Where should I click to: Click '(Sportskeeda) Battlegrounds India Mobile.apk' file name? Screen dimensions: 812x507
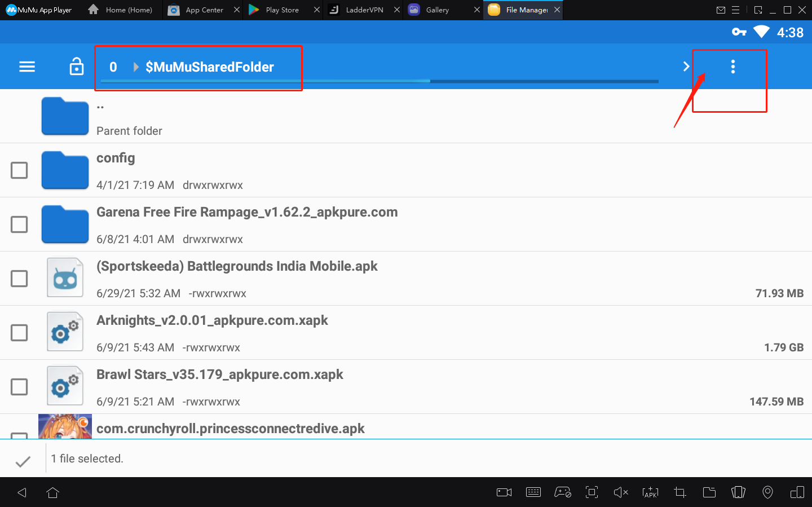pos(237,266)
